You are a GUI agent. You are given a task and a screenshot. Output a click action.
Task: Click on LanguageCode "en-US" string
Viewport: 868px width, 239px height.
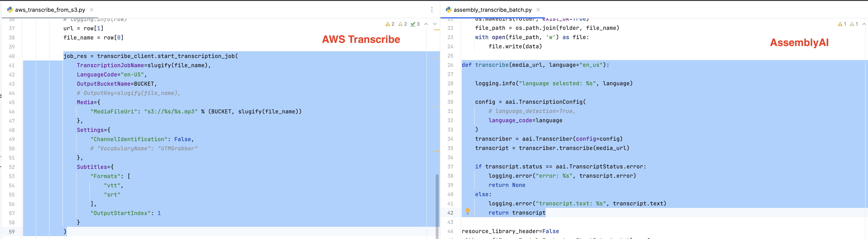(x=132, y=75)
